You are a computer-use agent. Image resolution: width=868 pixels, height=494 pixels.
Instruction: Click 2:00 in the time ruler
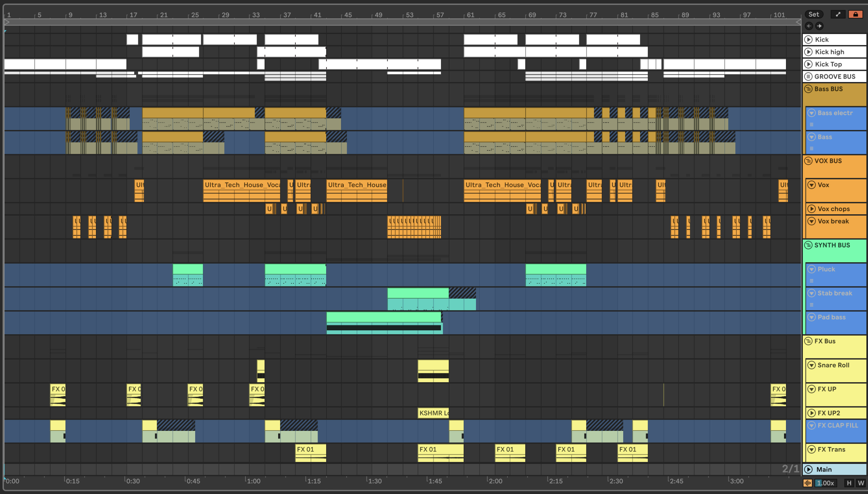pyautogui.click(x=495, y=481)
